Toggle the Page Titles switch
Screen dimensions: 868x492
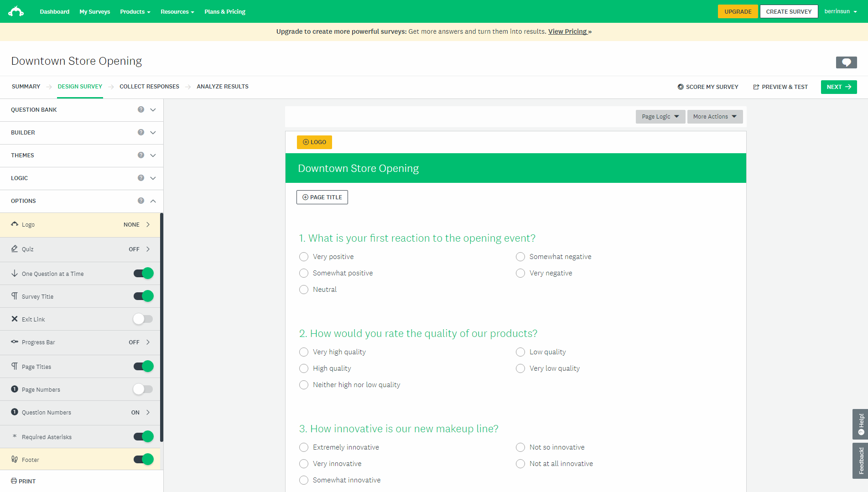[143, 366]
